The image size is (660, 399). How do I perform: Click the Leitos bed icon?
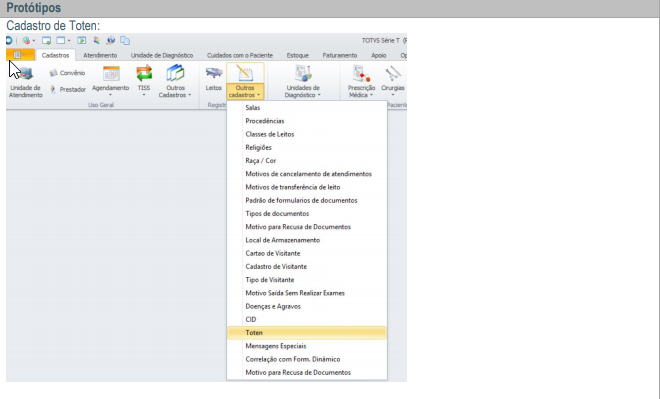pyautogui.click(x=214, y=73)
